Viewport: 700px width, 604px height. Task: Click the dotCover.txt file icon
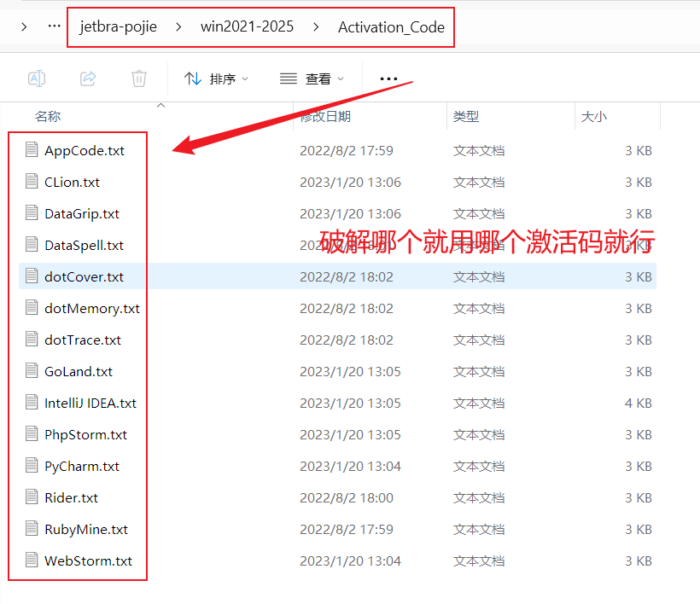(32, 276)
